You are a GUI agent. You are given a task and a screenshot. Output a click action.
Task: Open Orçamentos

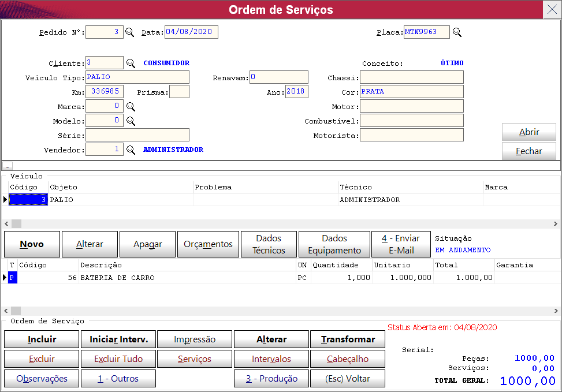click(x=209, y=244)
